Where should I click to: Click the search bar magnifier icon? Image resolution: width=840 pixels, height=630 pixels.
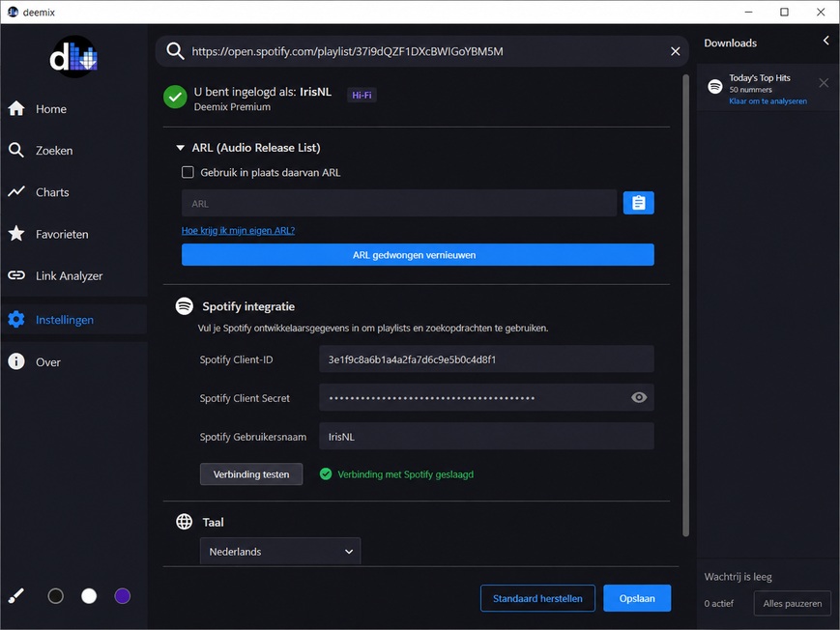pyautogui.click(x=175, y=51)
